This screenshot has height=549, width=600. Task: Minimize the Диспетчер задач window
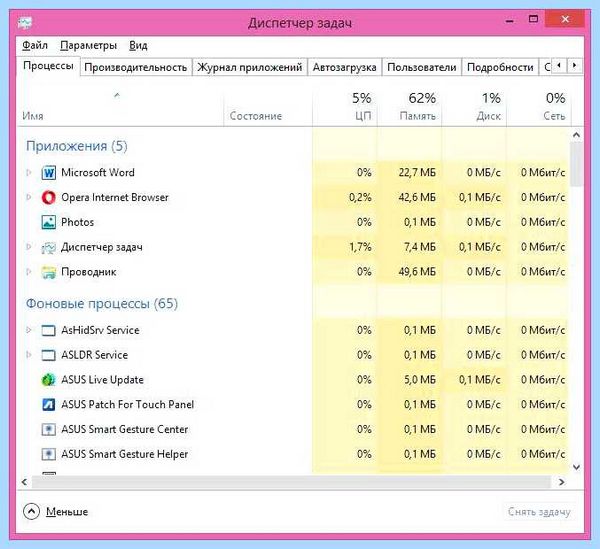click(510, 20)
